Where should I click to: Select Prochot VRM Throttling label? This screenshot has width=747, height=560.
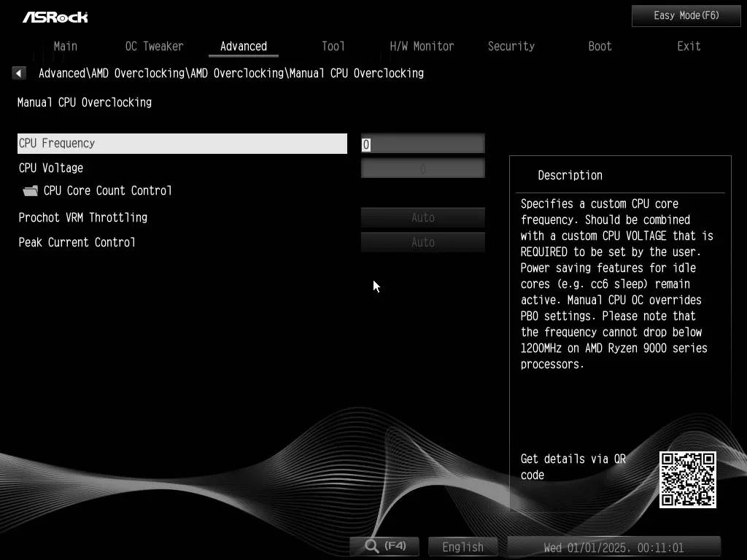coord(83,217)
